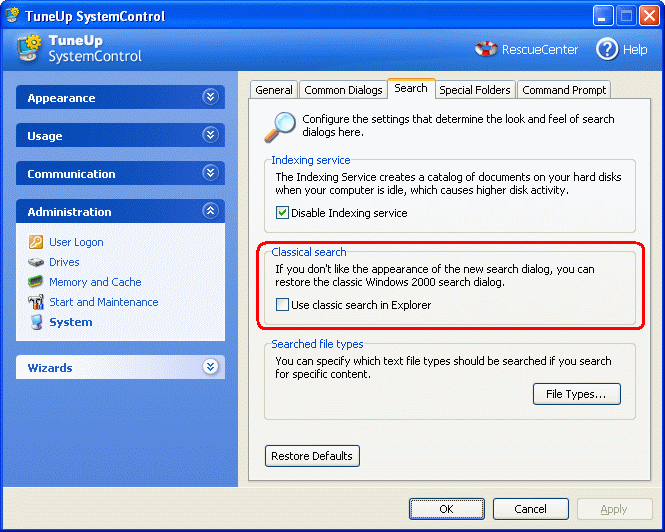Image resolution: width=665 pixels, height=532 pixels.
Task: Enable Use classic search in Explorer
Action: 282,305
